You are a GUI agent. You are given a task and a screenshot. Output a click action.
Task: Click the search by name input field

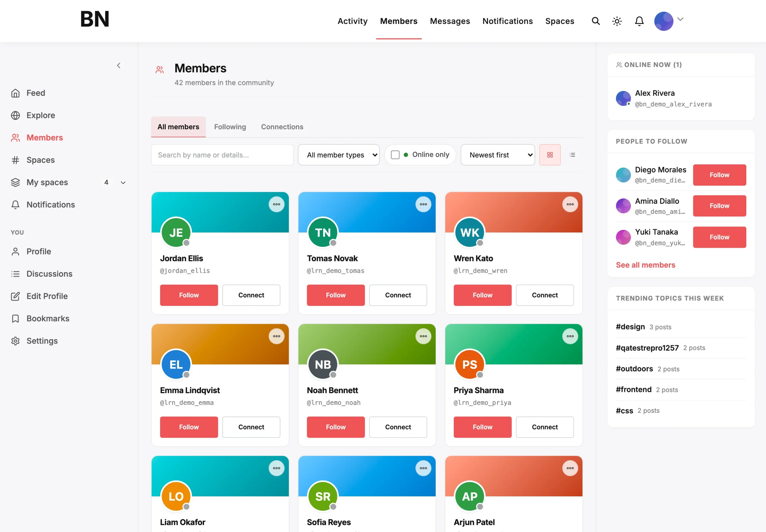[x=222, y=155]
